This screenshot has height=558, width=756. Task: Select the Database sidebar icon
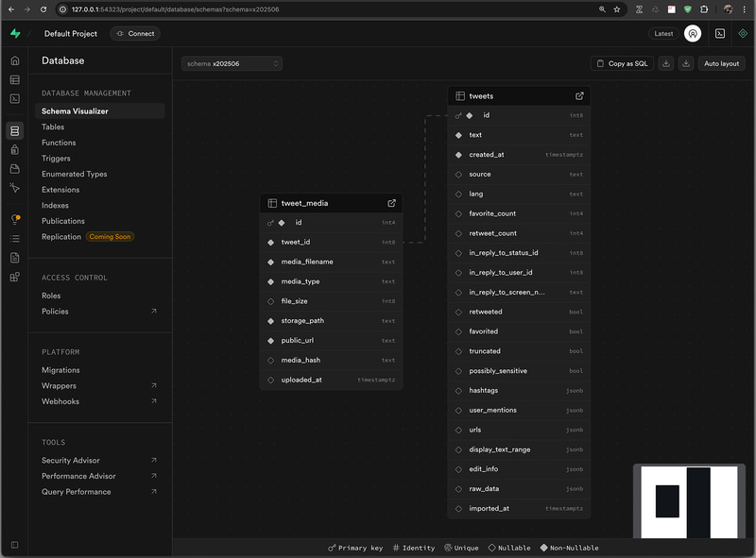[x=15, y=130]
